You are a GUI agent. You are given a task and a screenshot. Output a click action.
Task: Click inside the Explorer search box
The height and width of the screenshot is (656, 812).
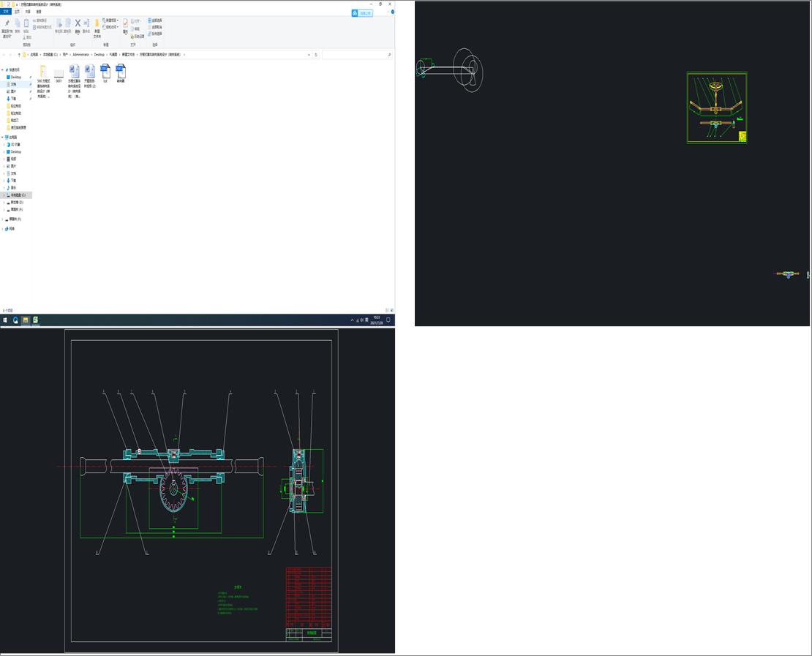pos(356,54)
